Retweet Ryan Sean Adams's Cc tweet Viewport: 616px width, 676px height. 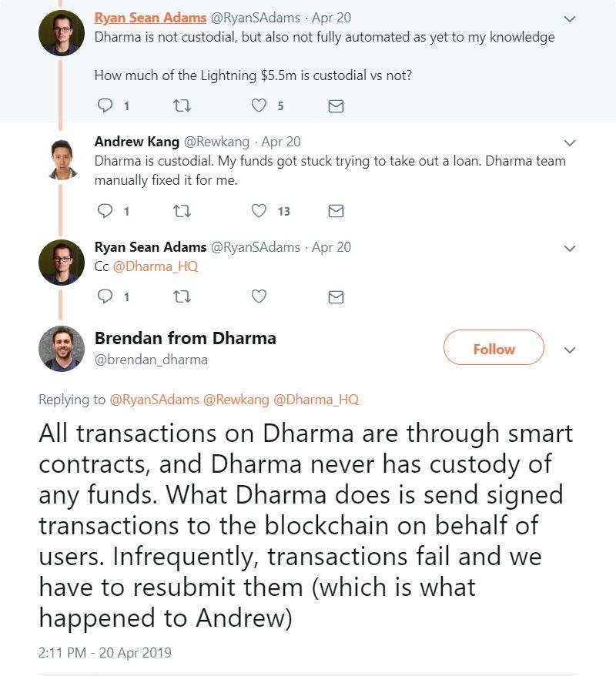(x=183, y=296)
